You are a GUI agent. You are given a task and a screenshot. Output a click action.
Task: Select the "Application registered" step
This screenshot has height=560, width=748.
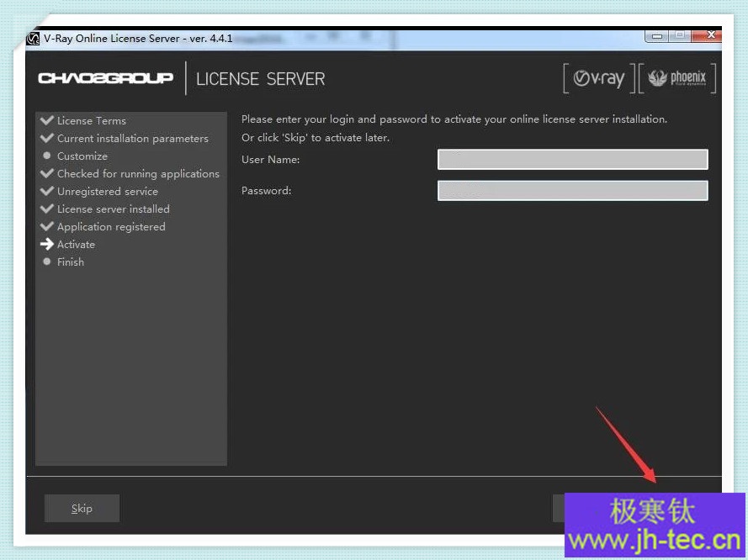111,226
